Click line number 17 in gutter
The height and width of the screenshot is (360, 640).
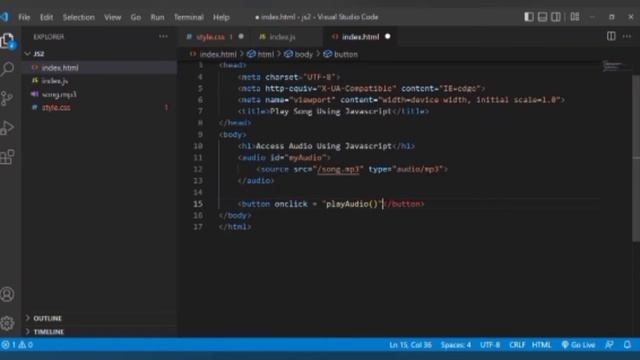198,227
